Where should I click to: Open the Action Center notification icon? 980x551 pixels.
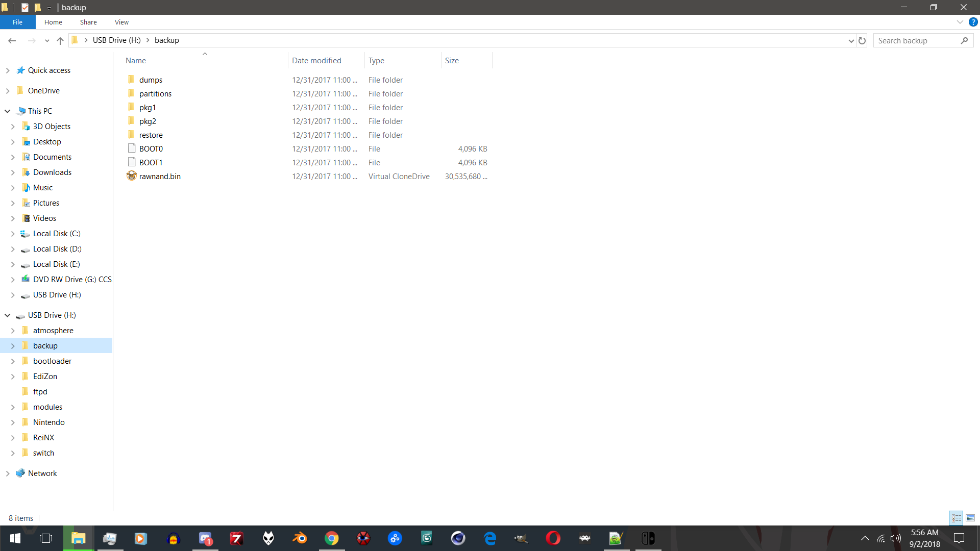pos(959,538)
